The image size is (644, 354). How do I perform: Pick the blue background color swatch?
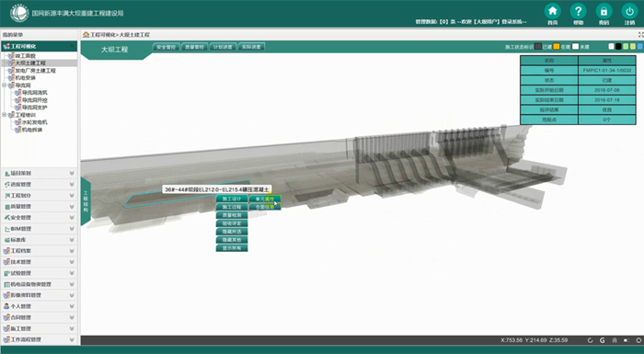(x=640, y=47)
